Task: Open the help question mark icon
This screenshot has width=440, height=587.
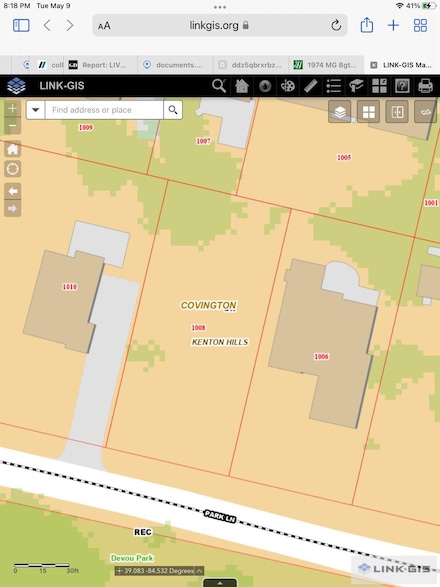Action: [x=402, y=86]
